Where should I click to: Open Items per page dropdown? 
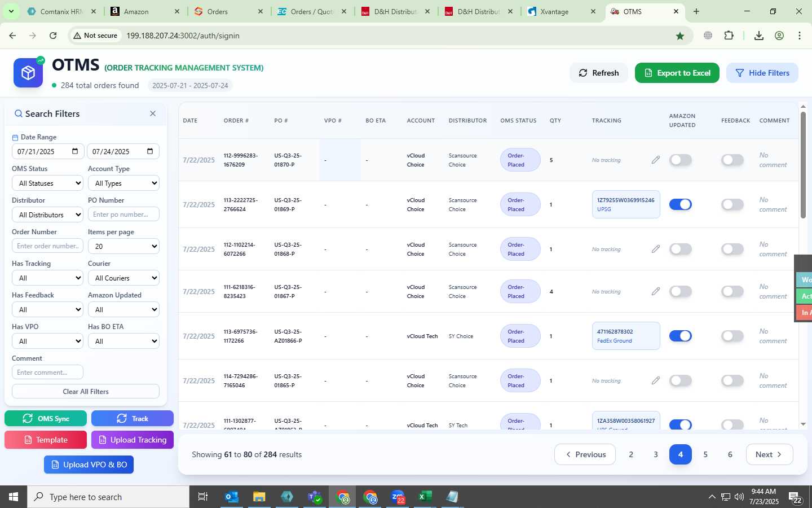click(x=123, y=246)
